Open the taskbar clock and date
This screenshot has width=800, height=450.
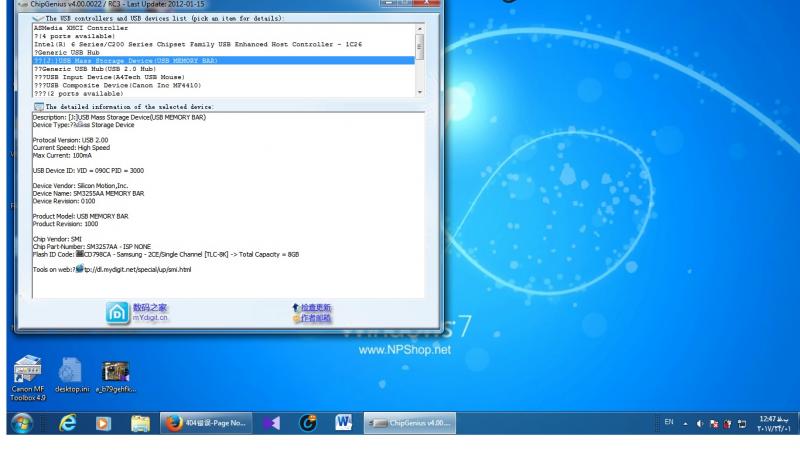(x=773, y=423)
